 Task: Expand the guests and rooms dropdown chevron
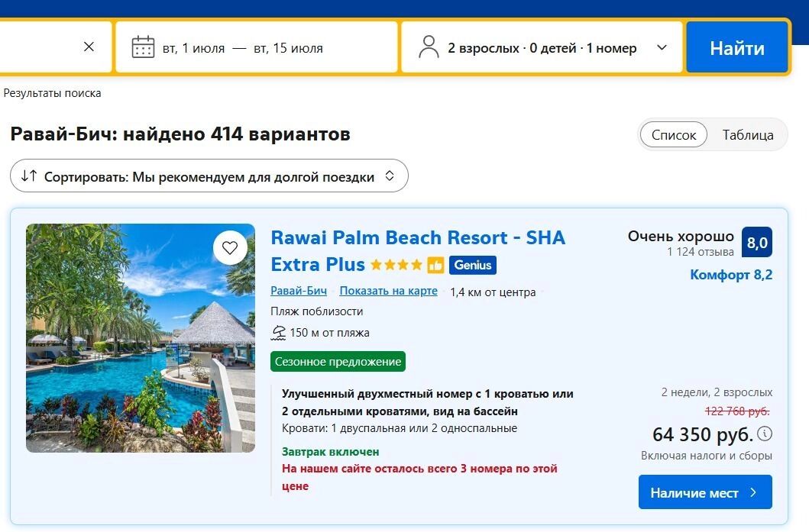[662, 47]
